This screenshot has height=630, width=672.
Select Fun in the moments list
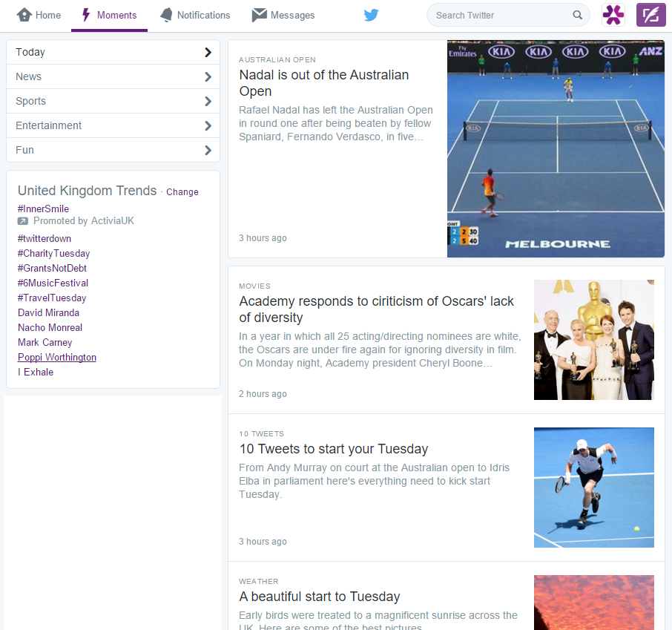tap(113, 150)
